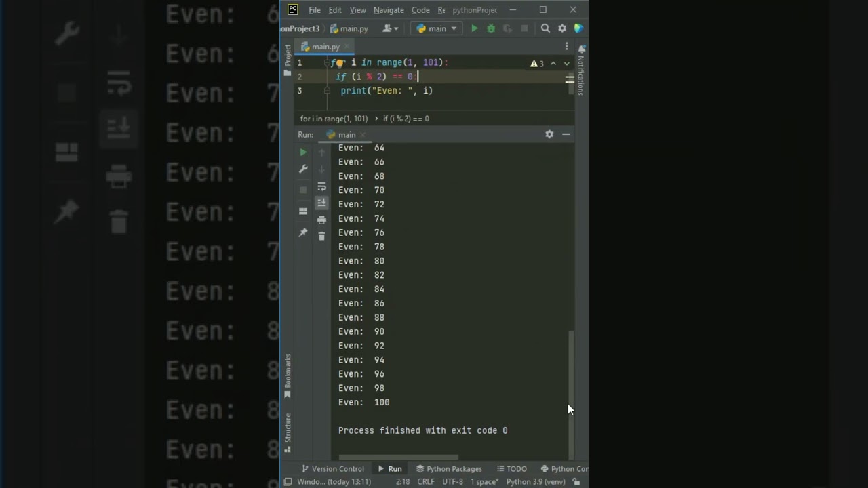Start debugging with the green bug icon

tap(491, 28)
